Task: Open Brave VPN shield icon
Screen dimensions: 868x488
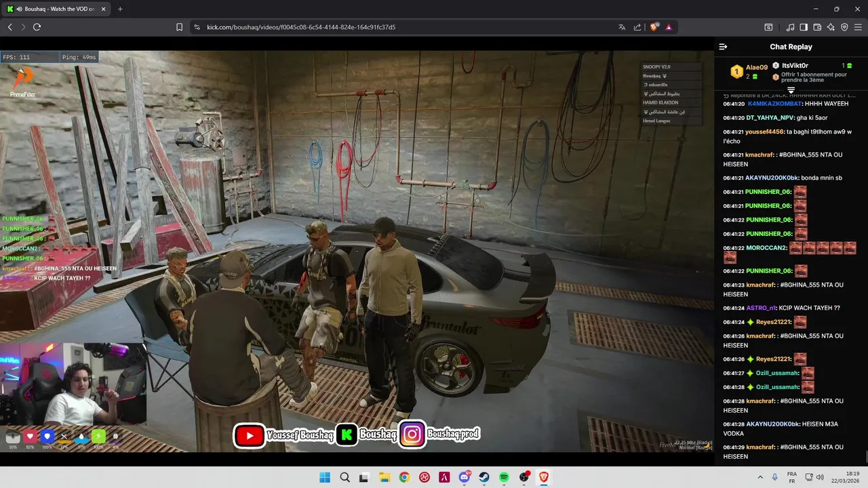Action: (844, 27)
